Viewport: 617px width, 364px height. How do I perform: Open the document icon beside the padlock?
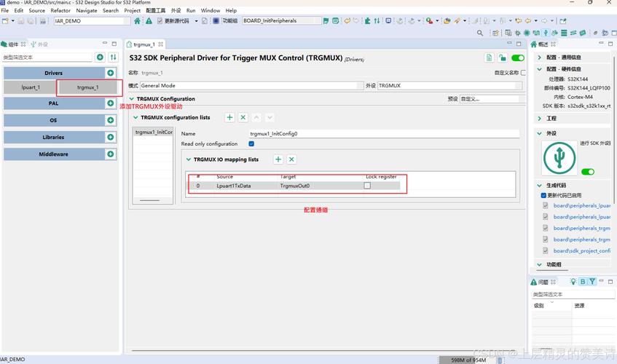[490, 58]
